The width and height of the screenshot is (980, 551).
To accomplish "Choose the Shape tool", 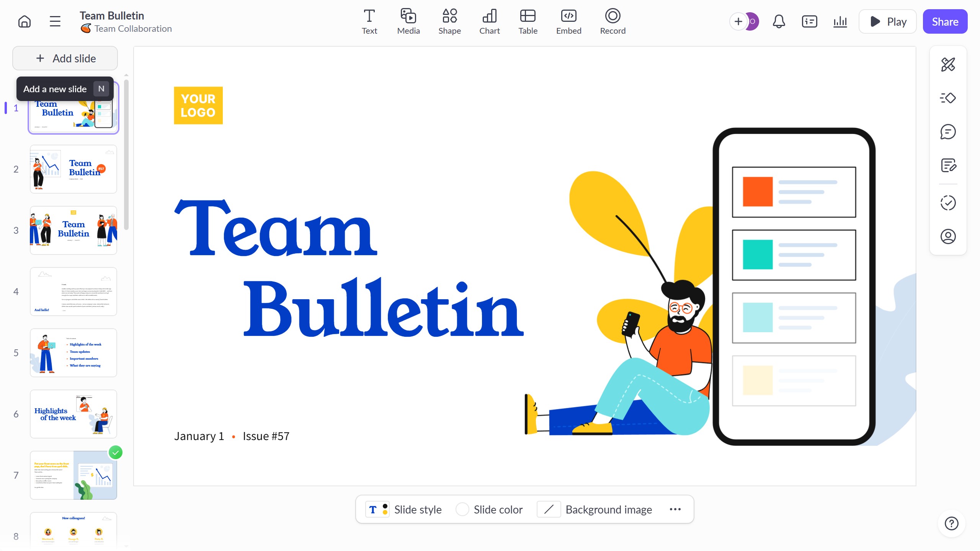I will click(449, 21).
